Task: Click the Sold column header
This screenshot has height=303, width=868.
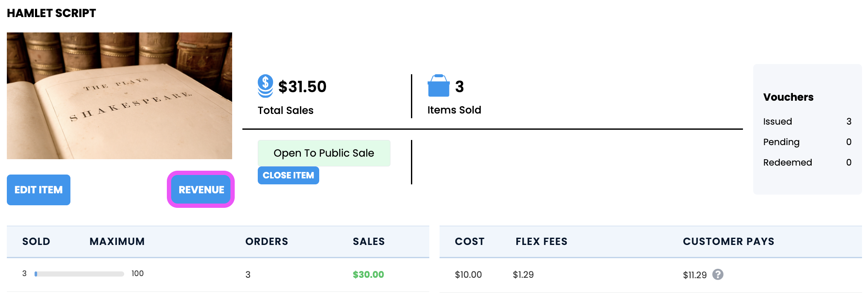Action: coord(36,242)
